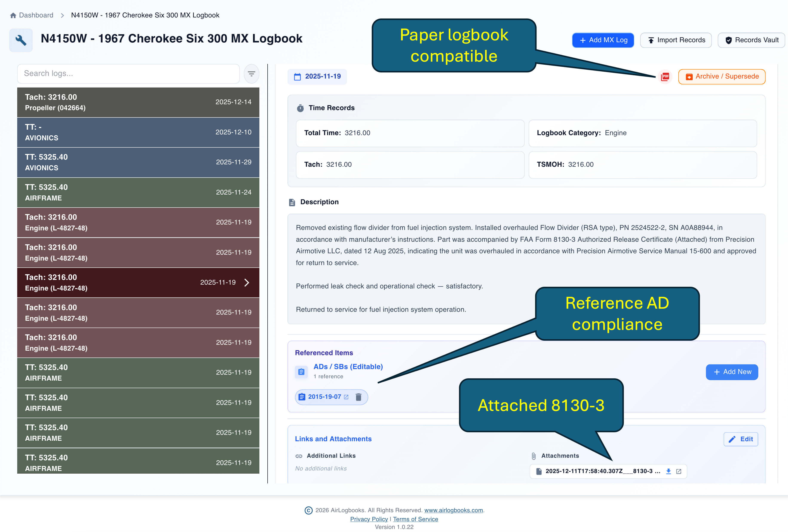788x532 pixels.
Task: Open the log filter options
Action: 251,73
